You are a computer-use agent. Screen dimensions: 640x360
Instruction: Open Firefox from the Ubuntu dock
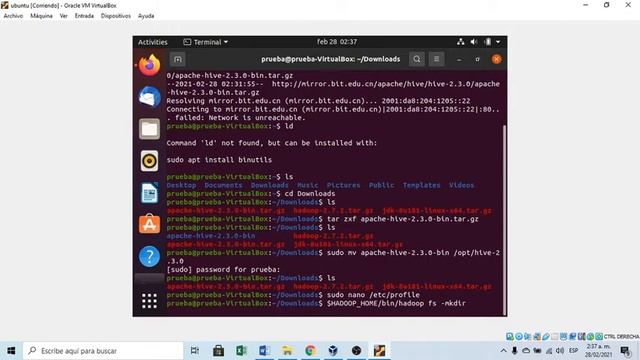[x=149, y=65]
